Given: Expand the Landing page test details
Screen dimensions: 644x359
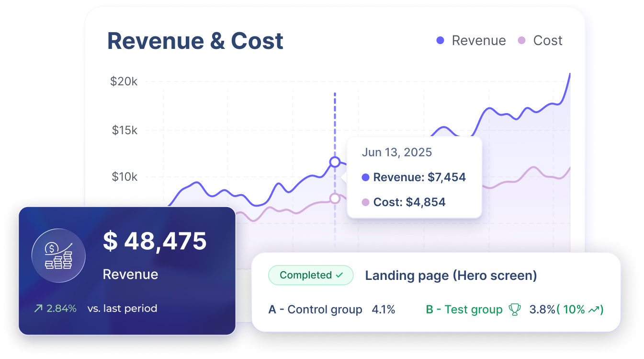Looking at the screenshot, I should (x=451, y=275).
